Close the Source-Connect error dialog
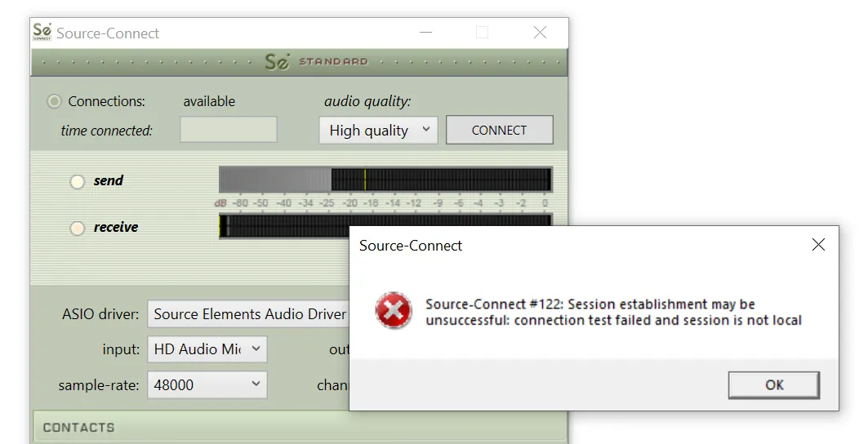 (818, 245)
